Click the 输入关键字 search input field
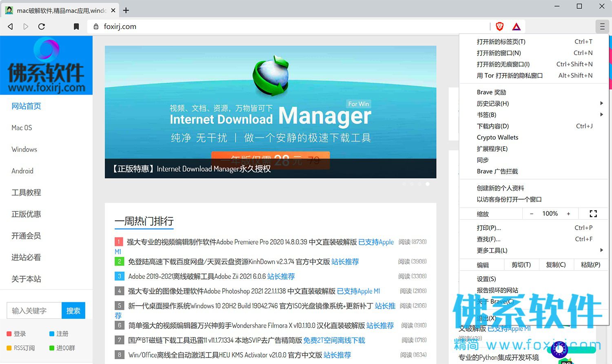 tap(34, 311)
